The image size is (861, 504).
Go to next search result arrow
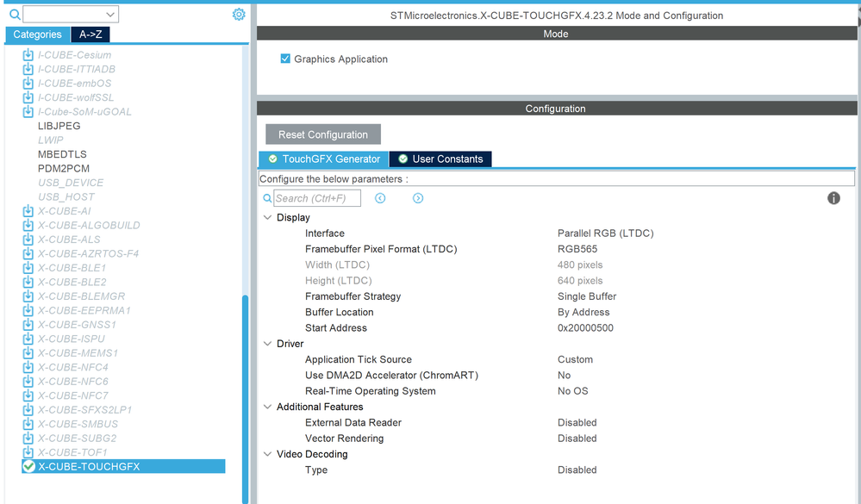tap(418, 198)
